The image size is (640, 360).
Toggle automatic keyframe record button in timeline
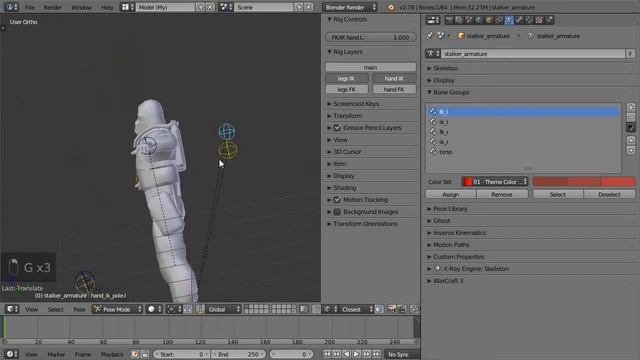click(x=135, y=354)
